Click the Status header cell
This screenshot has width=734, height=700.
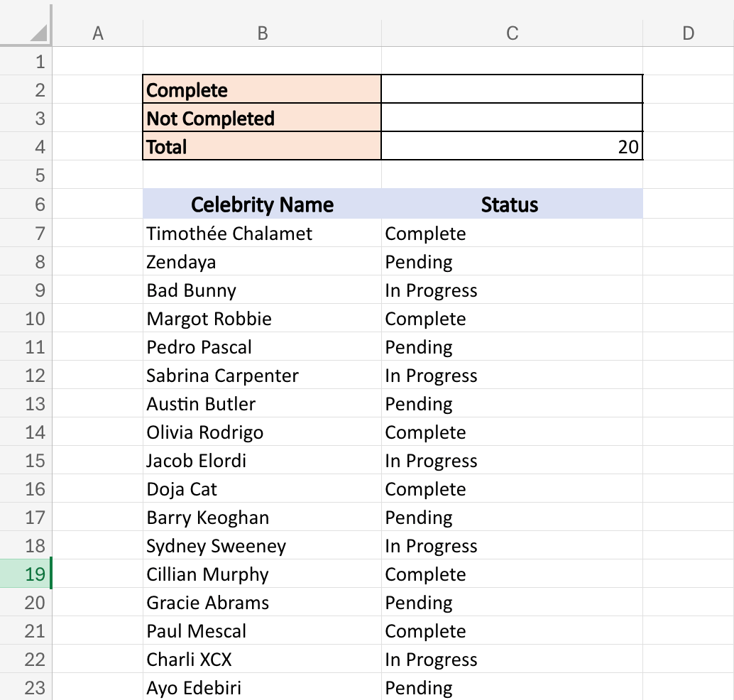click(x=512, y=204)
